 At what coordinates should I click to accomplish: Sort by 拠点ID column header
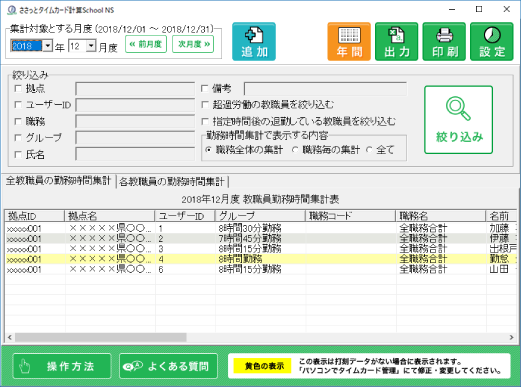pyautogui.click(x=35, y=216)
